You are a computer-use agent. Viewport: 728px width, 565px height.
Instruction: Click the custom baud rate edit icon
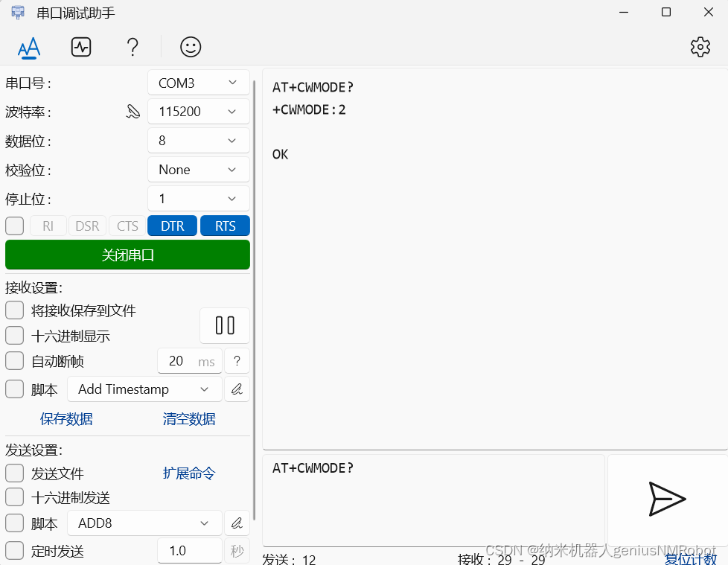pos(133,112)
